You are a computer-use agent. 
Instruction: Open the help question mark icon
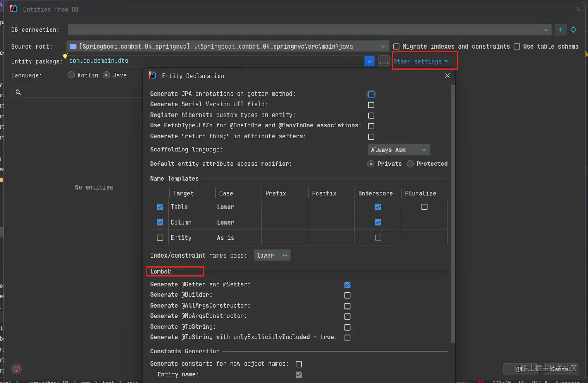(x=17, y=369)
